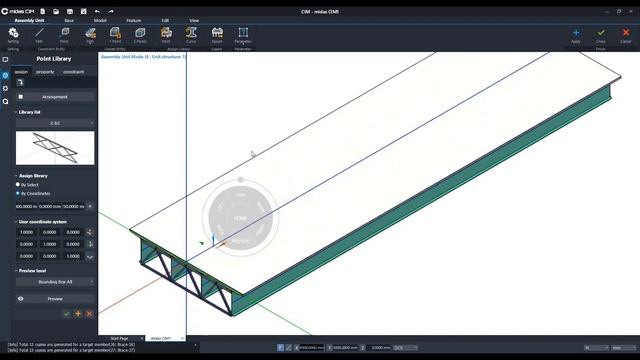Switch to the constraint panel tab

tap(73, 72)
